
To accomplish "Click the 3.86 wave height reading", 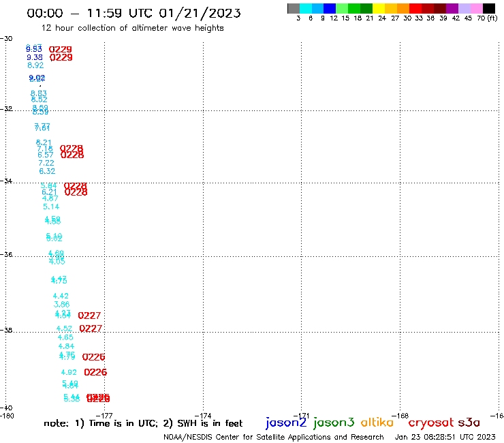I will click(61, 305).
